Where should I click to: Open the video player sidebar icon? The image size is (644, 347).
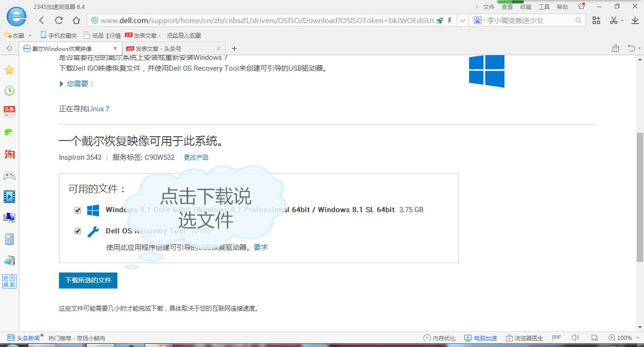[x=9, y=197]
